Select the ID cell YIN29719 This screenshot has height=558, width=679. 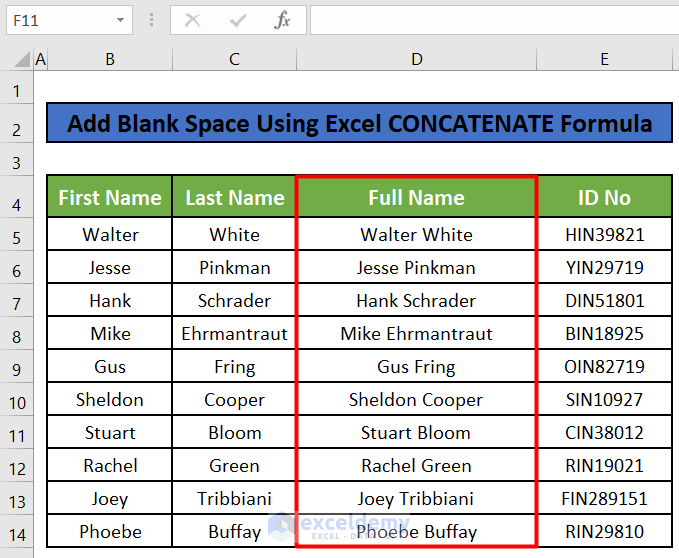coord(605,267)
